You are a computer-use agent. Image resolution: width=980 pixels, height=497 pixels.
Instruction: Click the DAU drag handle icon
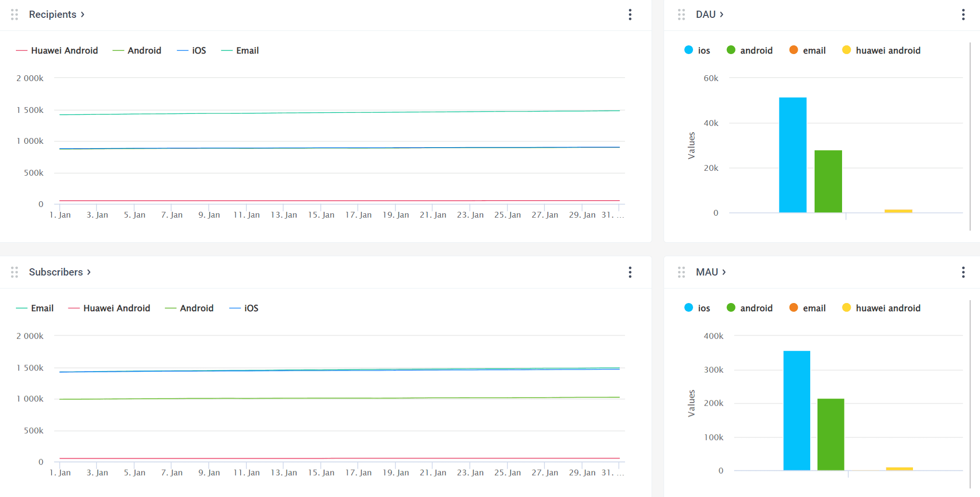pyautogui.click(x=681, y=14)
